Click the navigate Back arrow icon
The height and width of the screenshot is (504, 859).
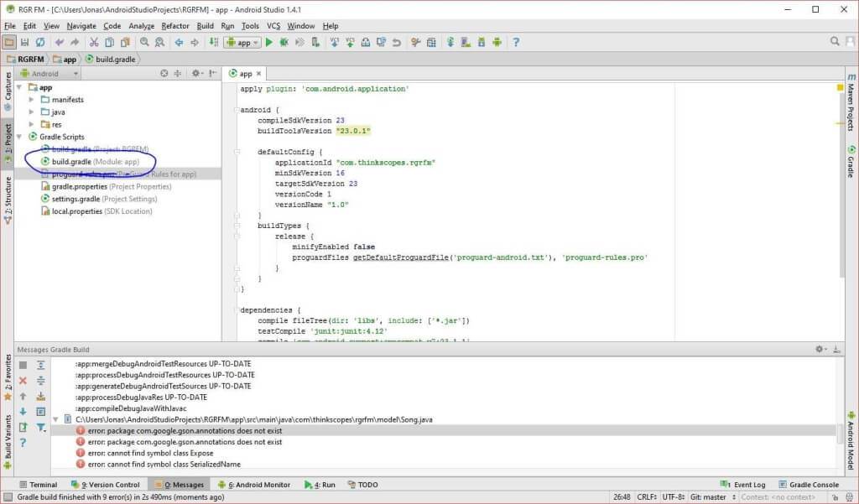click(x=179, y=42)
